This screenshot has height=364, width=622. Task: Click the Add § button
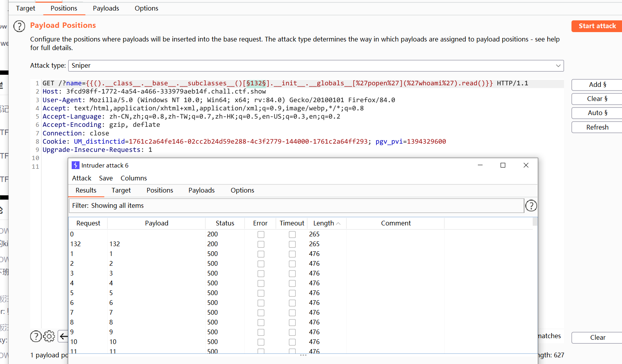(x=597, y=85)
